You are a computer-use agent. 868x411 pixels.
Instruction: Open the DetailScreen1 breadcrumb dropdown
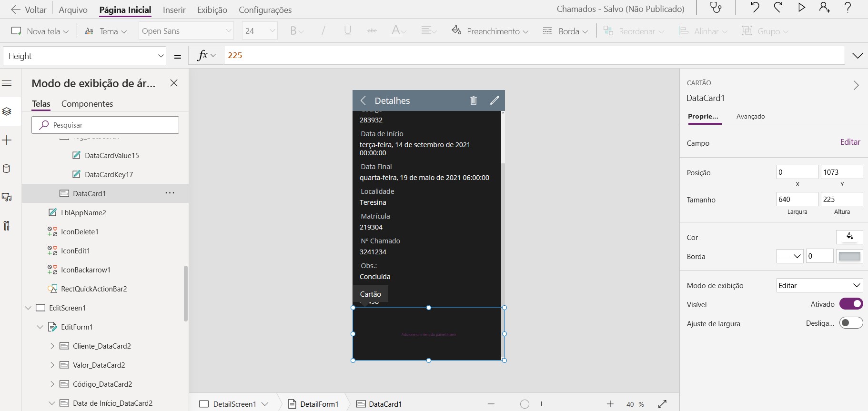click(265, 404)
